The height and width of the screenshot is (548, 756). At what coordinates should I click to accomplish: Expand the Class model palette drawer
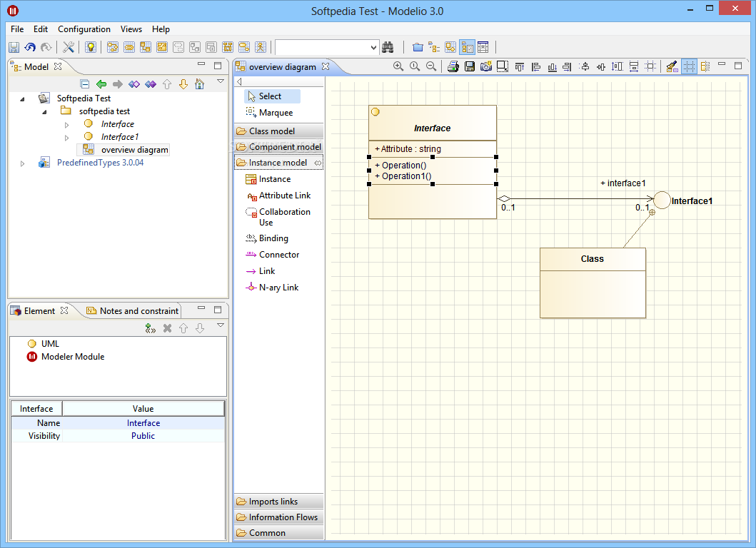click(278, 131)
